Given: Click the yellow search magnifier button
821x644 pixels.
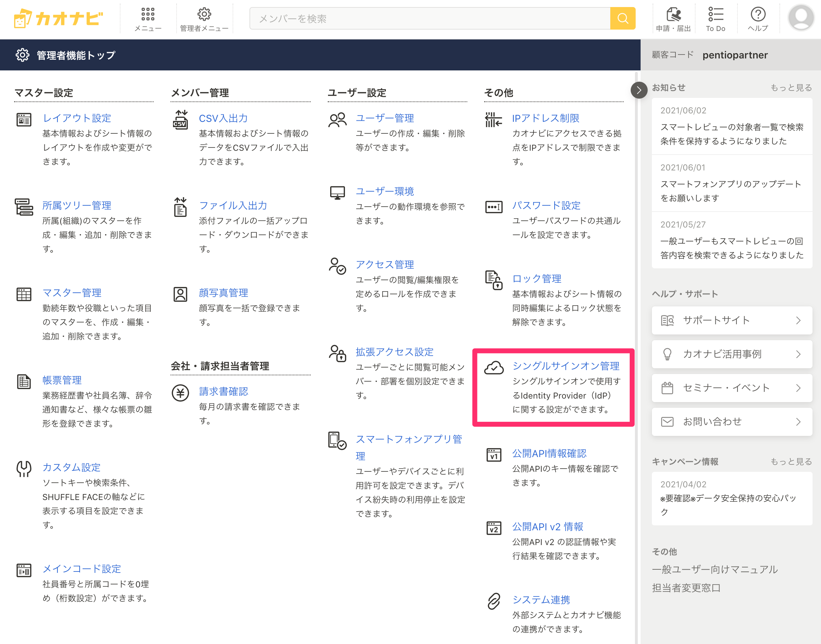Looking at the screenshot, I should [623, 18].
